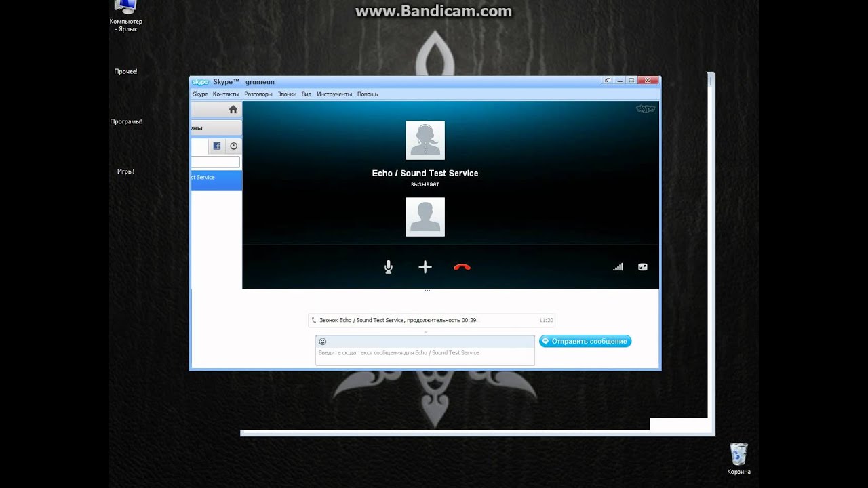868x488 pixels.
Task: Open the Контакты menu
Action: (226, 94)
